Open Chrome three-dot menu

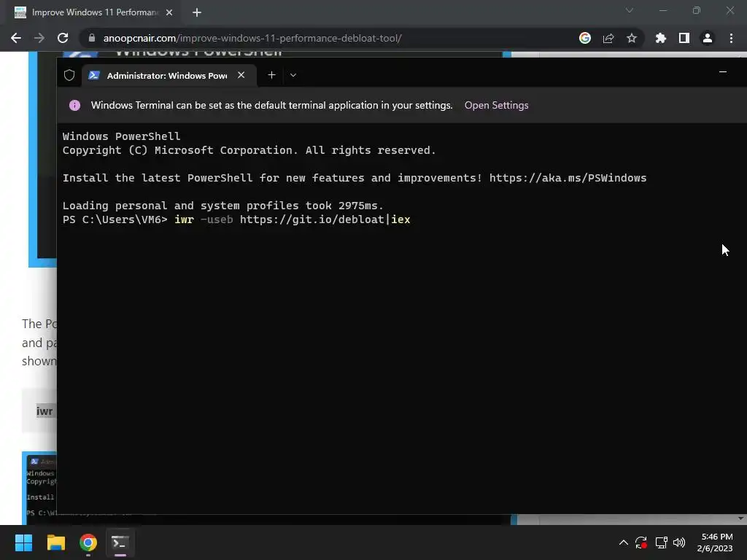click(x=731, y=38)
